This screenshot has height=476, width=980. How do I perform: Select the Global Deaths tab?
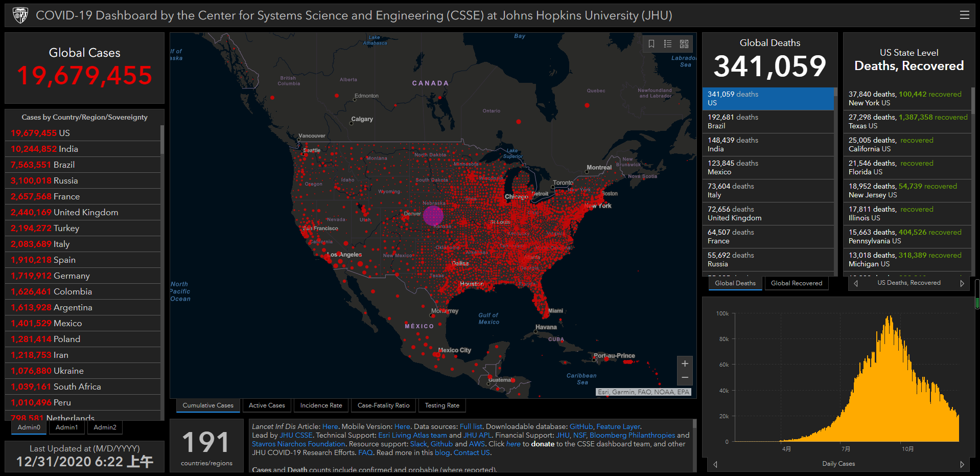735,283
